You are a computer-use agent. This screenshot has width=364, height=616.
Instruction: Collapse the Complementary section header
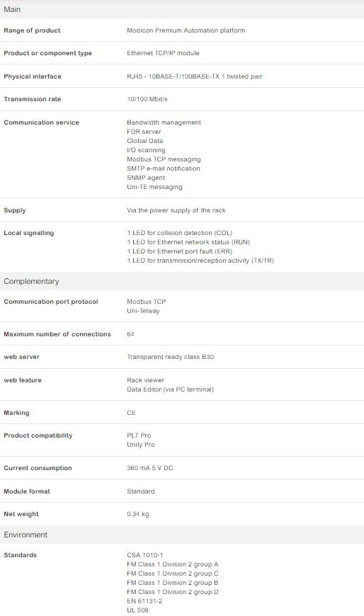[182, 281]
